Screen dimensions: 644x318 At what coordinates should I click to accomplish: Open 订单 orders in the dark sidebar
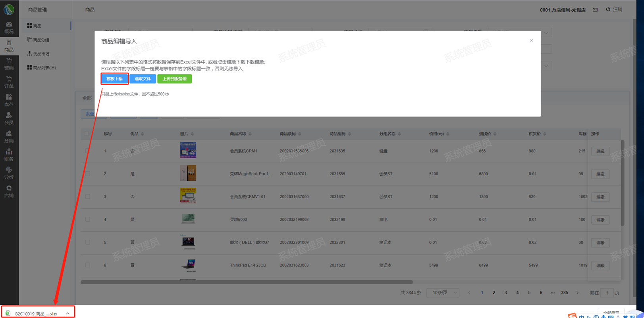(9, 82)
